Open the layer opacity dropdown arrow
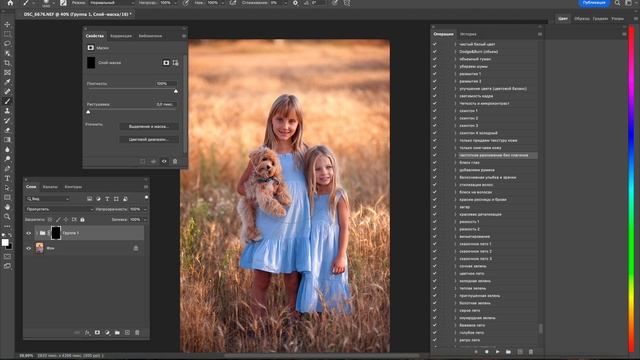 [x=145, y=209]
